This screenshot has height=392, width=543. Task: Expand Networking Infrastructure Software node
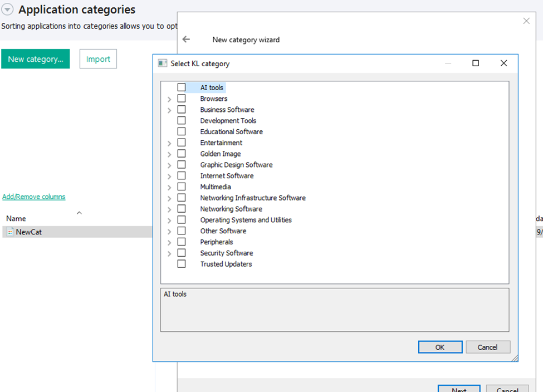pos(169,199)
